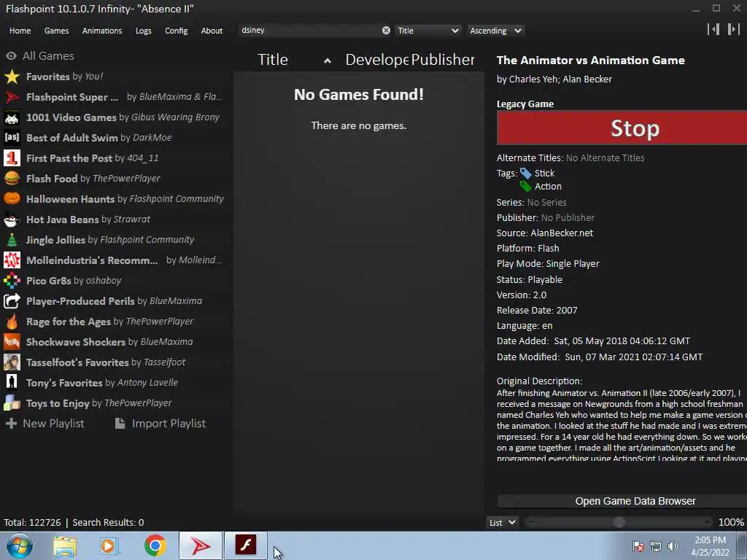The height and width of the screenshot is (560, 747).
Task: Click the Total: 122726 status text
Action: [x=32, y=522]
